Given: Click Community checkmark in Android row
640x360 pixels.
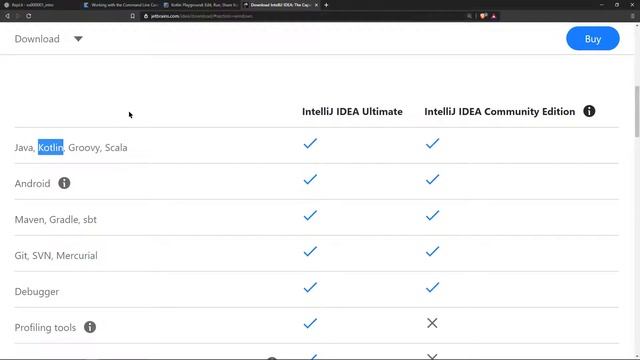Looking at the screenshot, I should [x=432, y=179].
